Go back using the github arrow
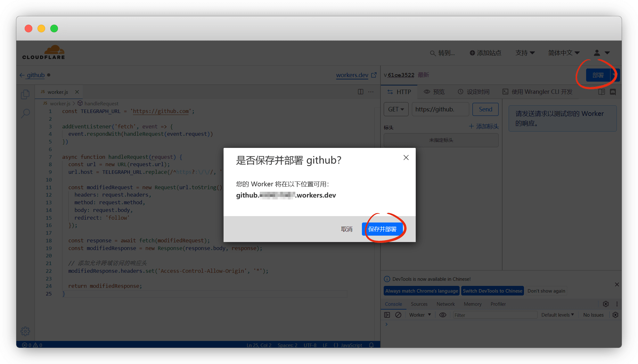Image resolution: width=638 pixels, height=364 pixels. (x=22, y=75)
